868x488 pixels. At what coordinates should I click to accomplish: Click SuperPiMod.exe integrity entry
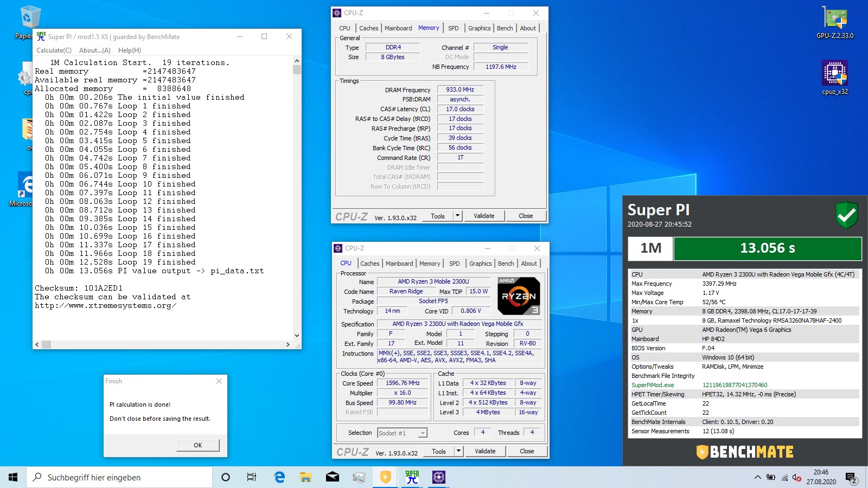tap(744, 385)
